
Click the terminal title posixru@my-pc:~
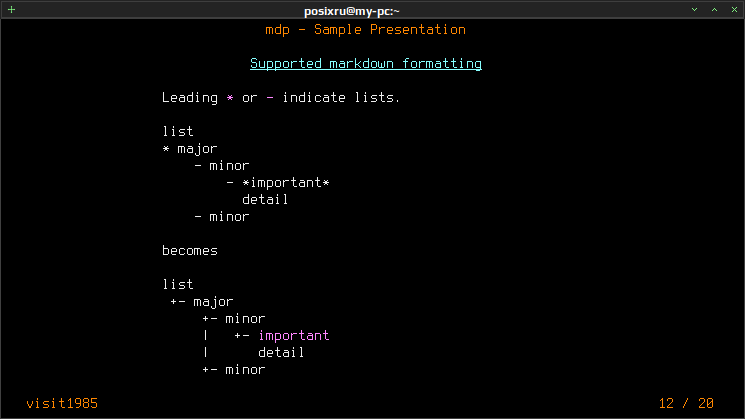[352, 10]
